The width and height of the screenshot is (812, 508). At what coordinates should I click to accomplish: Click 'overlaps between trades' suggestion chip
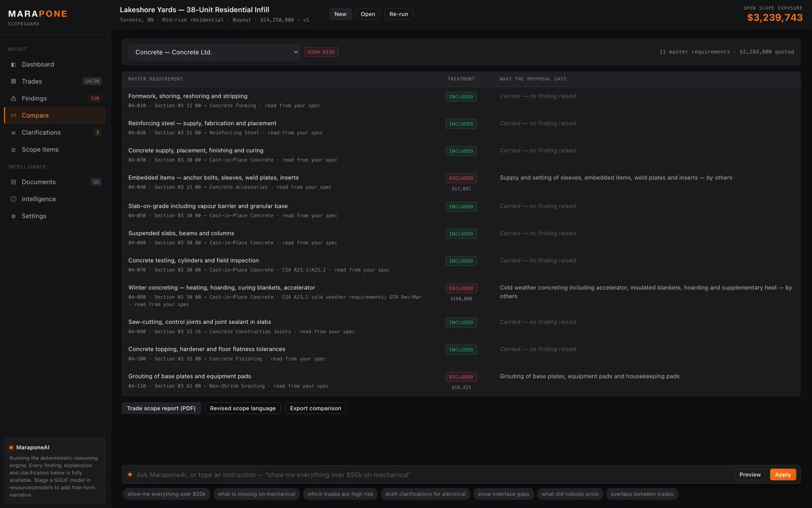642,494
